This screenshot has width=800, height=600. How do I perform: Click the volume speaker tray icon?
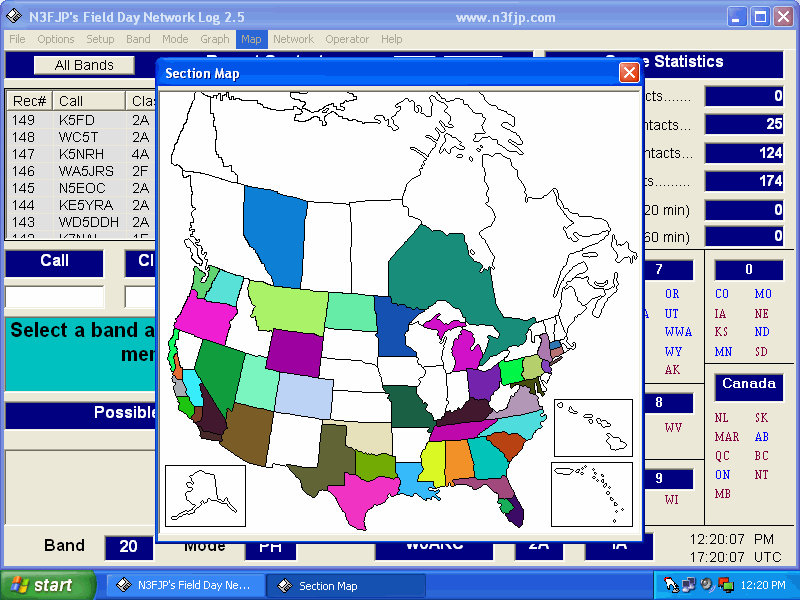point(706,585)
